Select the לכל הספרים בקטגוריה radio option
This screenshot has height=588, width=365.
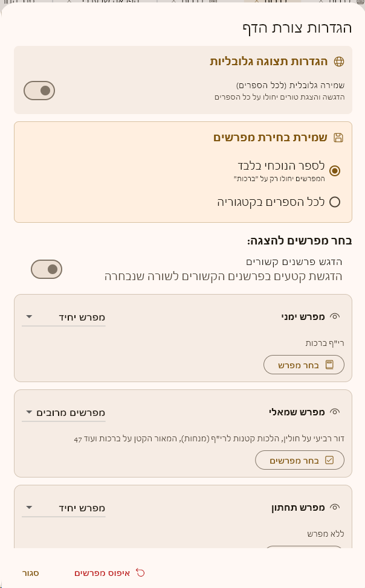click(334, 202)
